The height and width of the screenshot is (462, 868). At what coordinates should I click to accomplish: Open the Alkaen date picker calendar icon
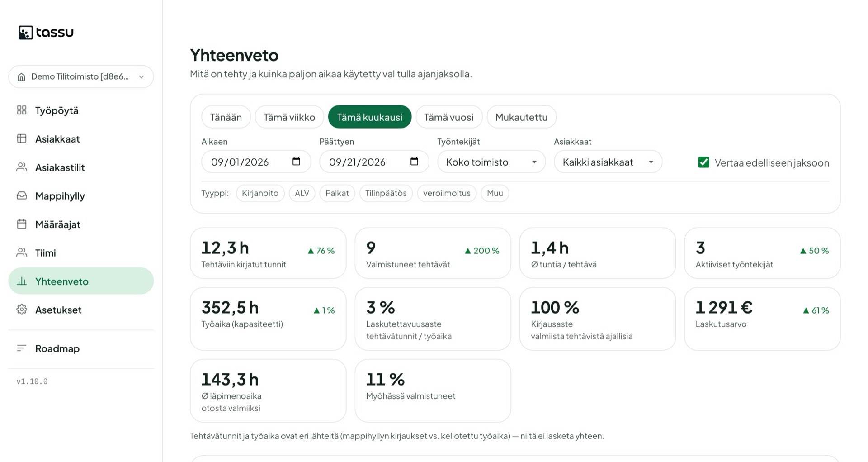(x=297, y=162)
